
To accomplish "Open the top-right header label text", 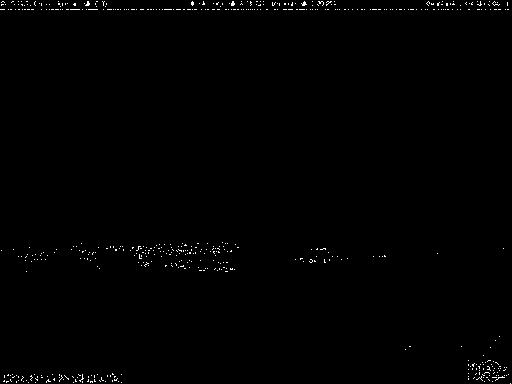I will point(467,4).
